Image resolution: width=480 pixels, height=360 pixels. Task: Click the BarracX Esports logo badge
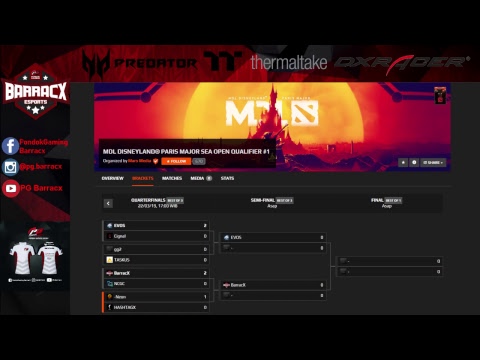(x=36, y=91)
